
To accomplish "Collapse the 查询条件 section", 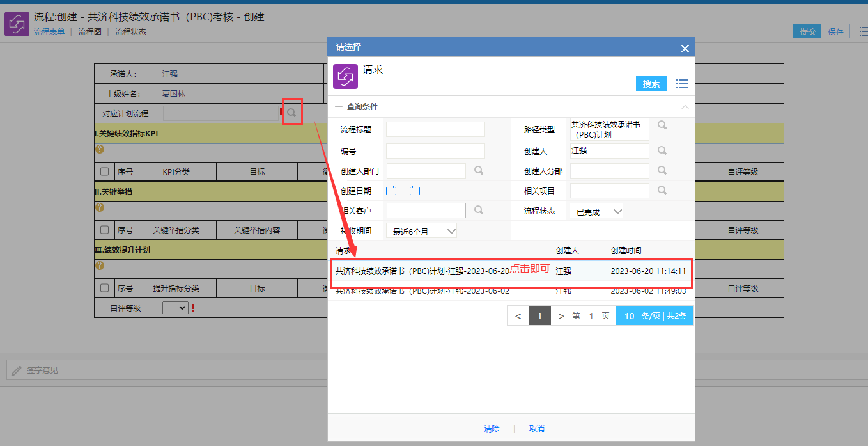I will coord(685,107).
